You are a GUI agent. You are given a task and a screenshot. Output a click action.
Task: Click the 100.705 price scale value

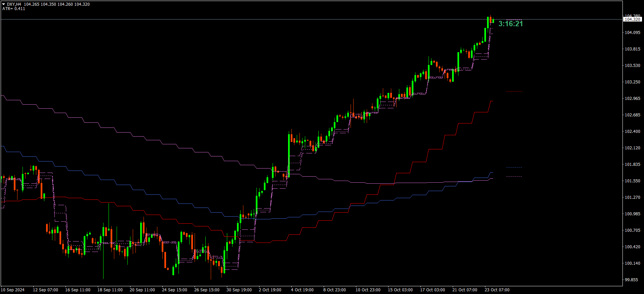click(x=632, y=230)
